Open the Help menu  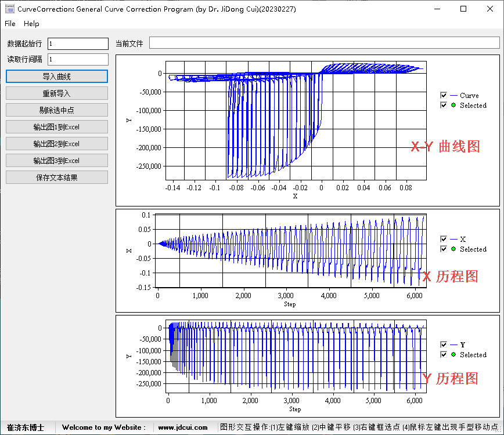31,23
